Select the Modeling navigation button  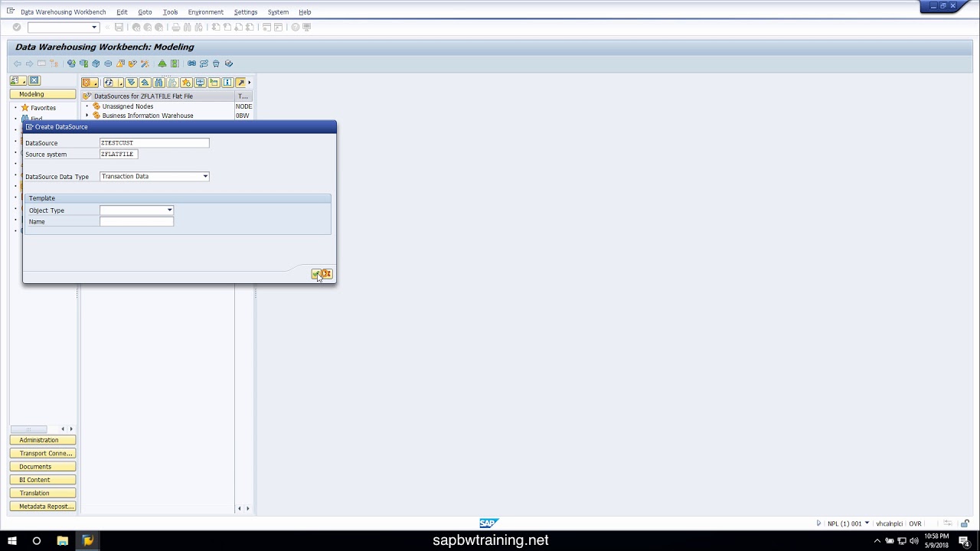(x=43, y=94)
